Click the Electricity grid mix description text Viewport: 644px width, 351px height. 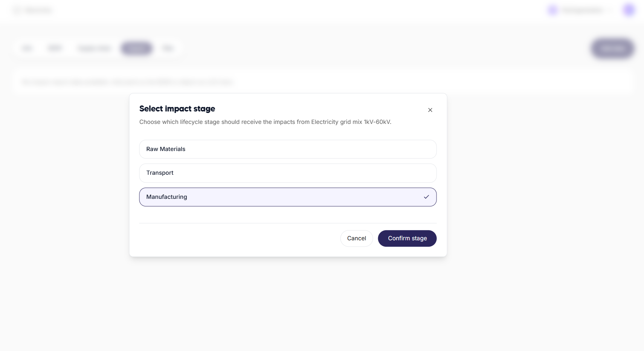pyautogui.click(x=265, y=122)
